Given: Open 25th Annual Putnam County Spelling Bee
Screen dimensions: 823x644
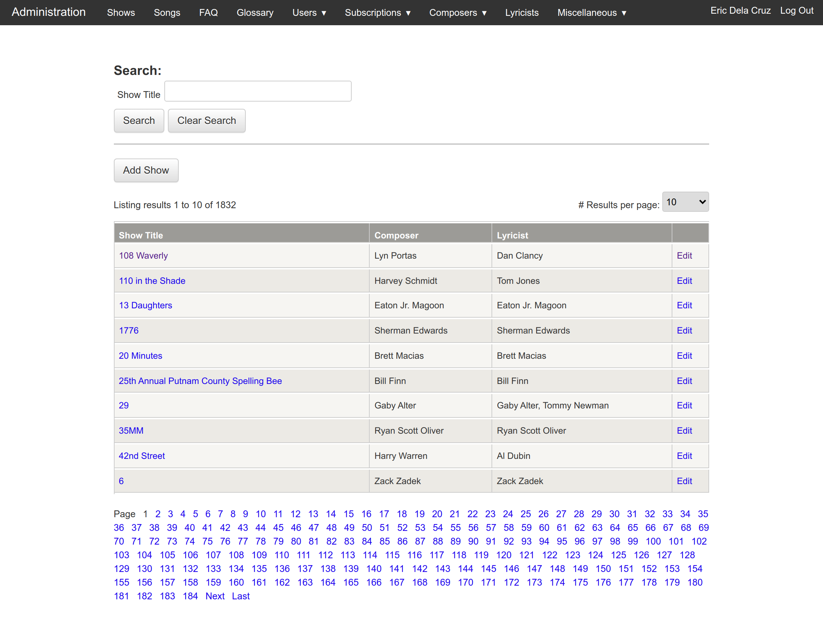Looking at the screenshot, I should point(200,381).
